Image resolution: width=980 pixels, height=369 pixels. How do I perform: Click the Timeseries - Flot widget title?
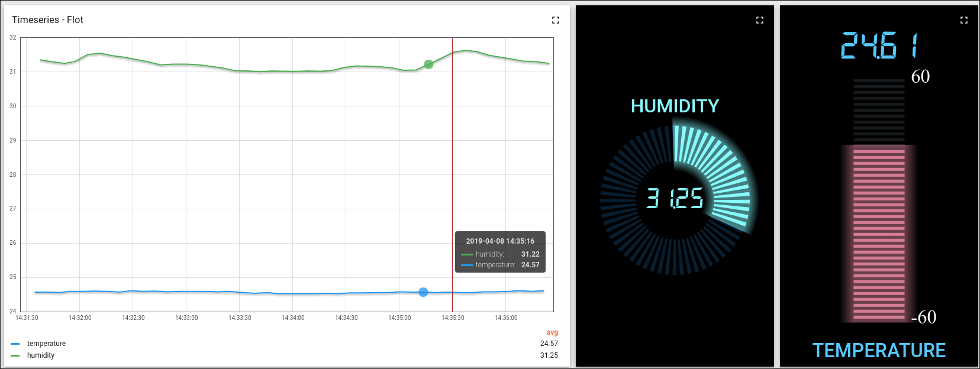47,20
